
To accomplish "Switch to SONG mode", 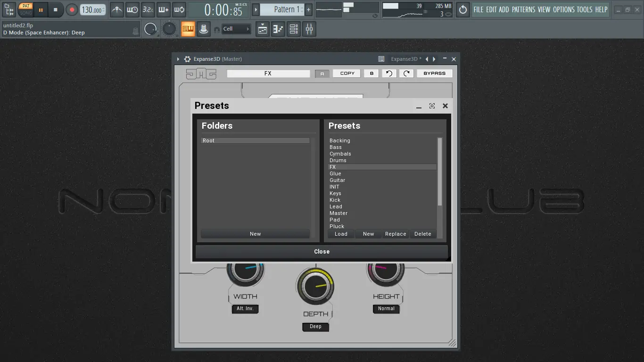I will (26, 13).
